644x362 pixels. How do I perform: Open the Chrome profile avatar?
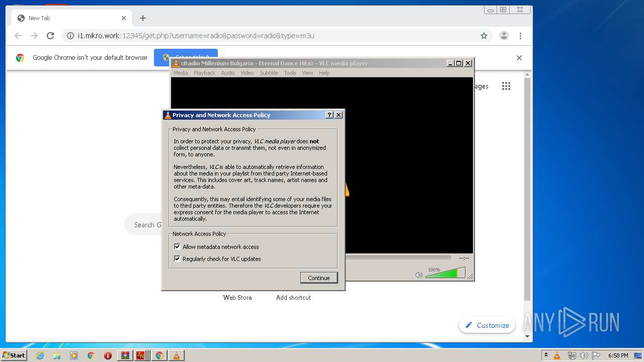click(504, 36)
